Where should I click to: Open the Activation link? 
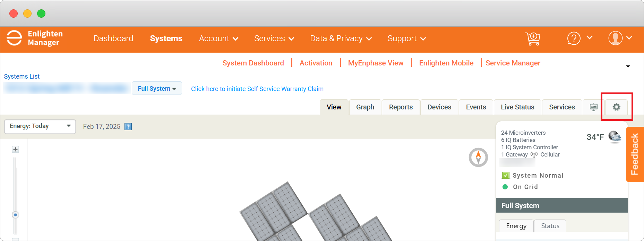click(316, 63)
